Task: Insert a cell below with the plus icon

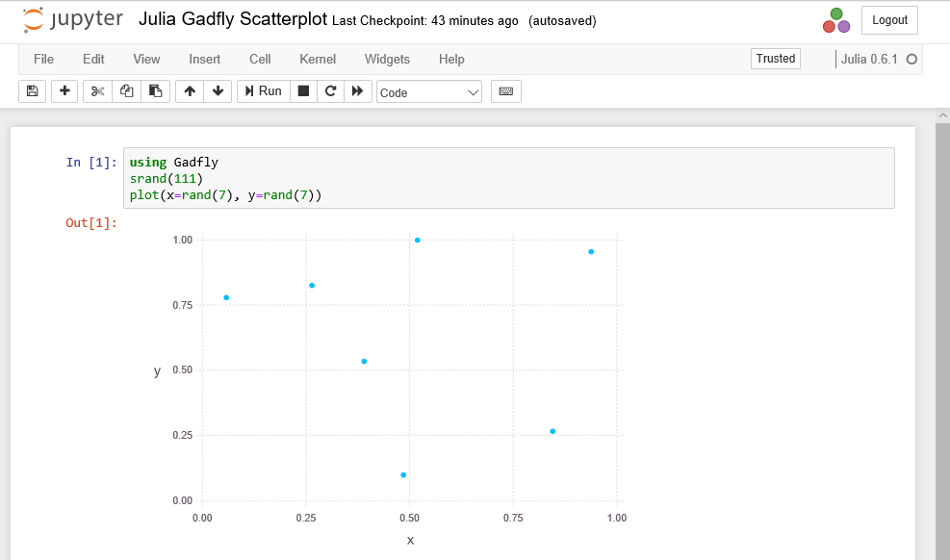Action: coord(64,91)
